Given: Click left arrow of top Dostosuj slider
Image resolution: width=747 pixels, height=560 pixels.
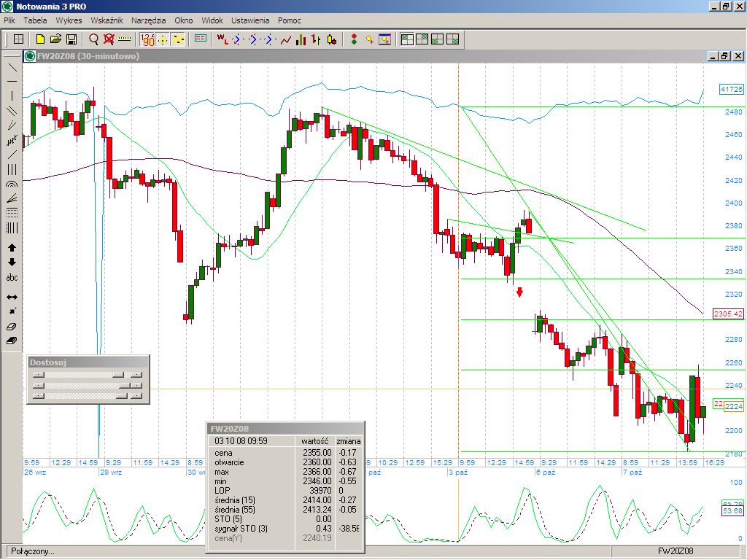Looking at the screenshot, I should 39,376.
